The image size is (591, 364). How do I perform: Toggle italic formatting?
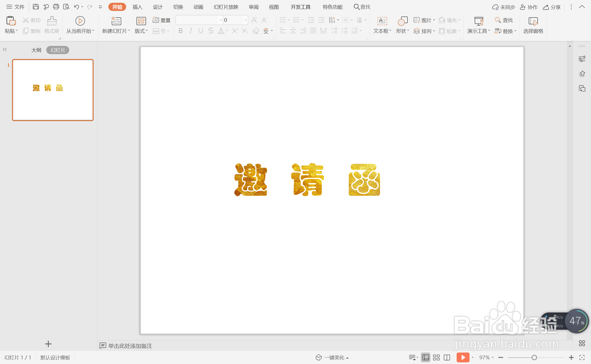pos(190,31)
